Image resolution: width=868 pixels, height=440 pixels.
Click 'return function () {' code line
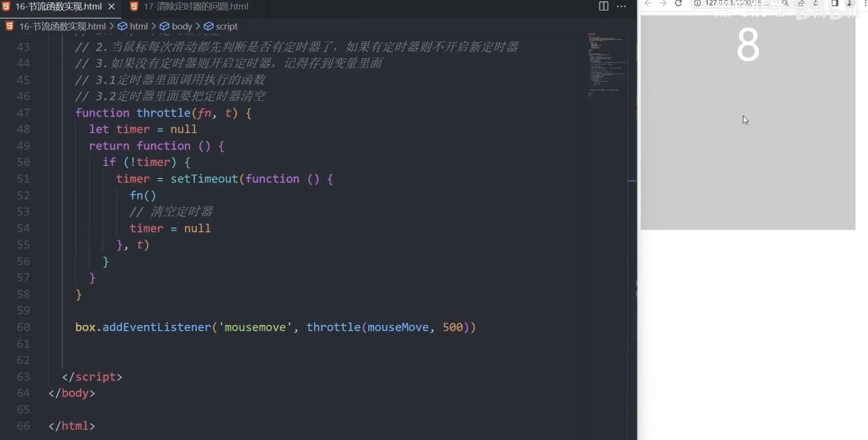click(x=156, y=146)
